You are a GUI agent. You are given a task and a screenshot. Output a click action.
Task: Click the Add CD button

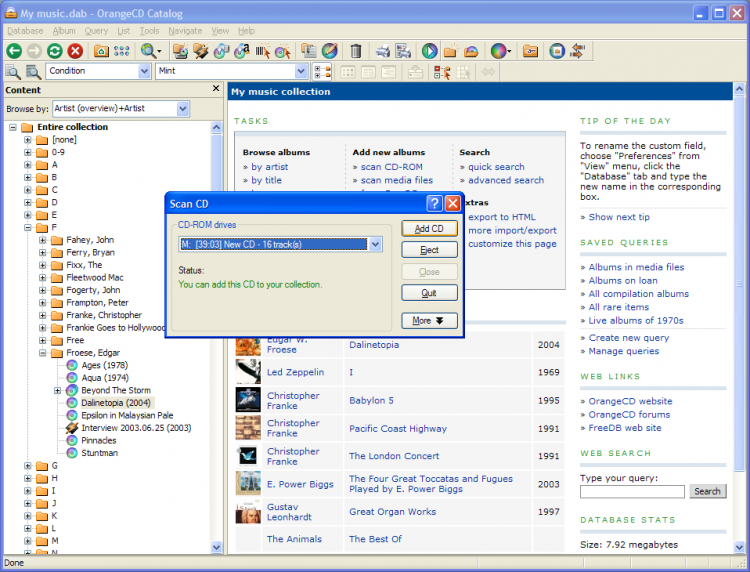click(429, 228)
